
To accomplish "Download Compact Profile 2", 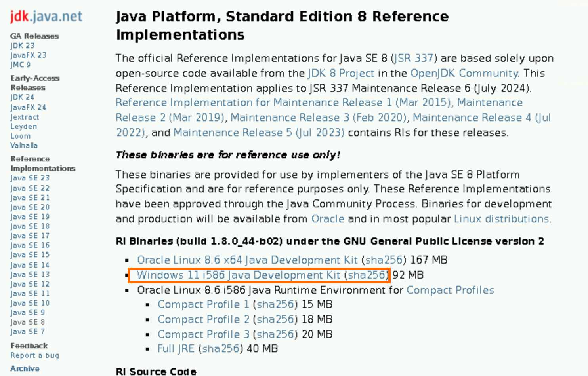I will 204,319.
